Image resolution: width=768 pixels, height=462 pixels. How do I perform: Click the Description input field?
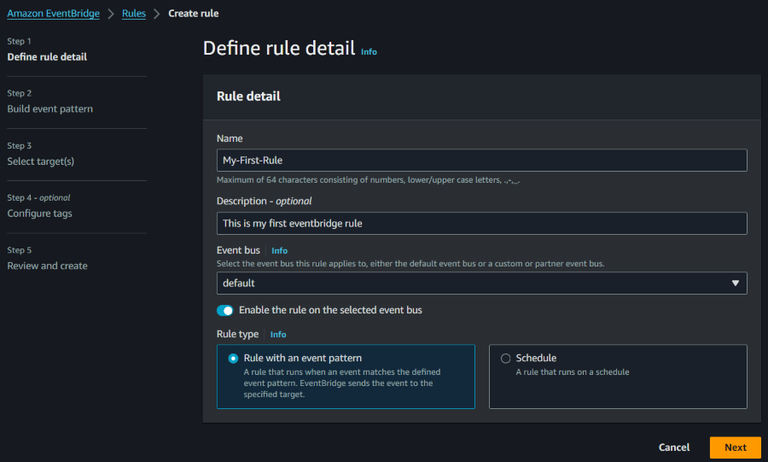pos(481,223)
